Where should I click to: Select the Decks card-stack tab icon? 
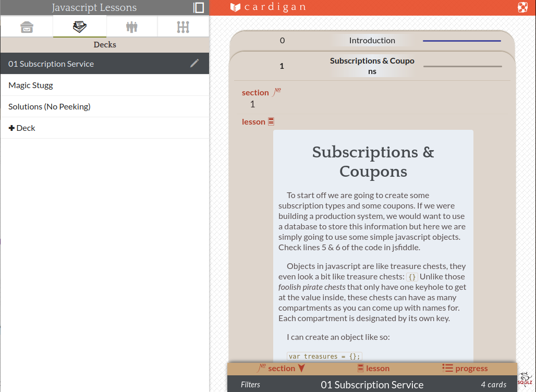pos(80,27)
